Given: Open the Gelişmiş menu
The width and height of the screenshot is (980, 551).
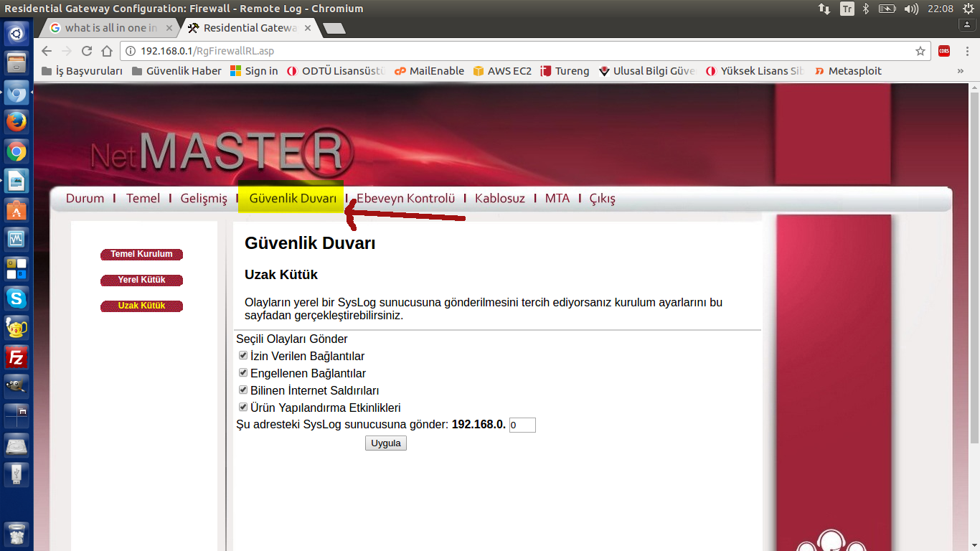Looking at the screenshot, I should tap(204, 198).
